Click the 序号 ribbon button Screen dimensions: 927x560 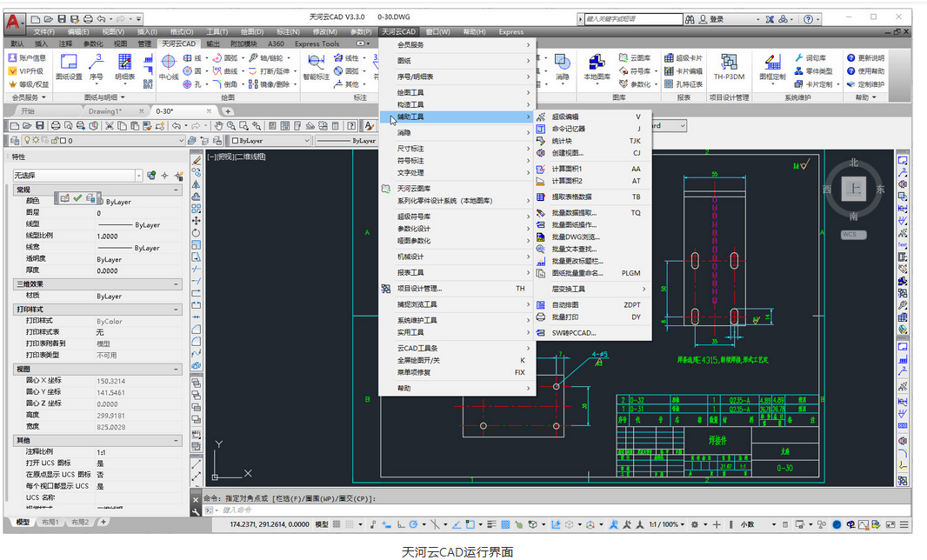[x=96, y=68]
